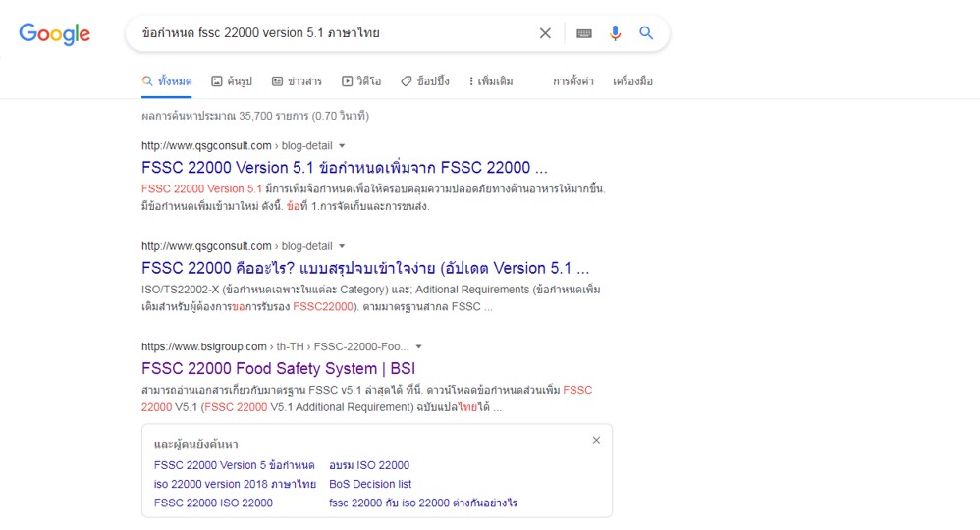Open the on-screen keyboard icon
The height and width of the screenshot is (530, 980).
pos(583,33)
